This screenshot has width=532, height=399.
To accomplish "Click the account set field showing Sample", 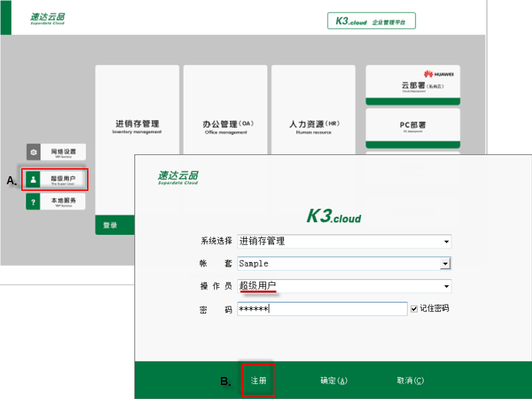I will 344,263.
